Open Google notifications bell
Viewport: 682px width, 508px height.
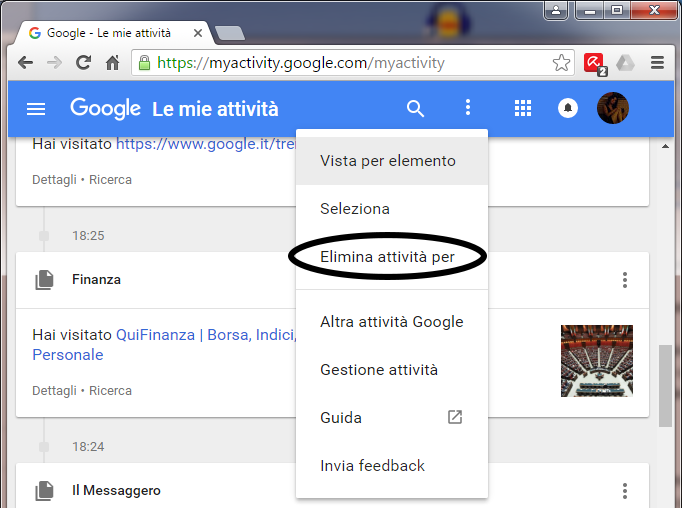pyautogui.click(x=568, y=108)
